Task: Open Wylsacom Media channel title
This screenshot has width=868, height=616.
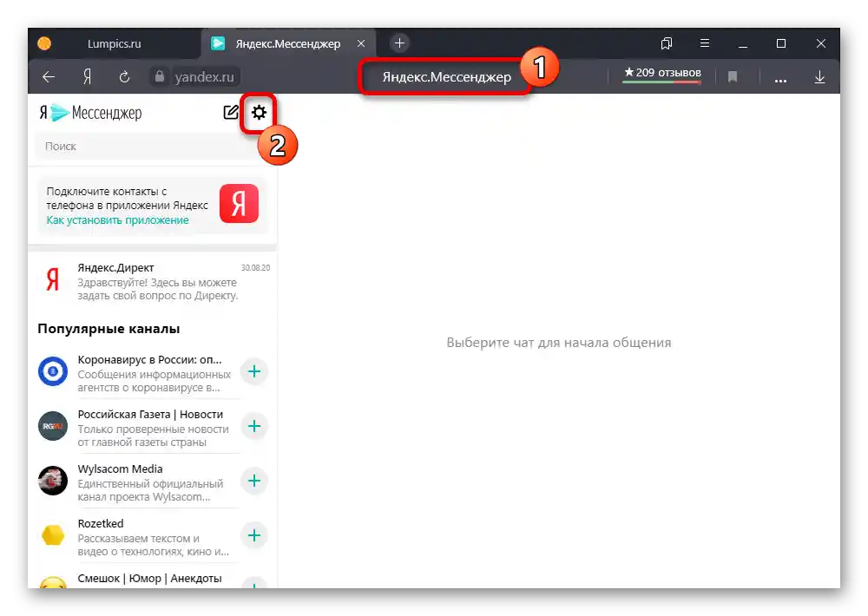Action: 120,469
